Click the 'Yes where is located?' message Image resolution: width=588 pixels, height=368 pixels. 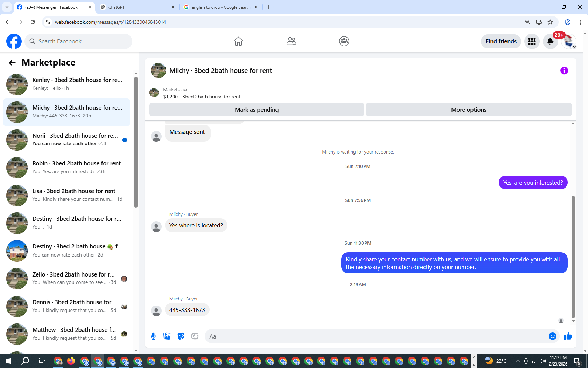pyautogui.click(x=196, y=225)
